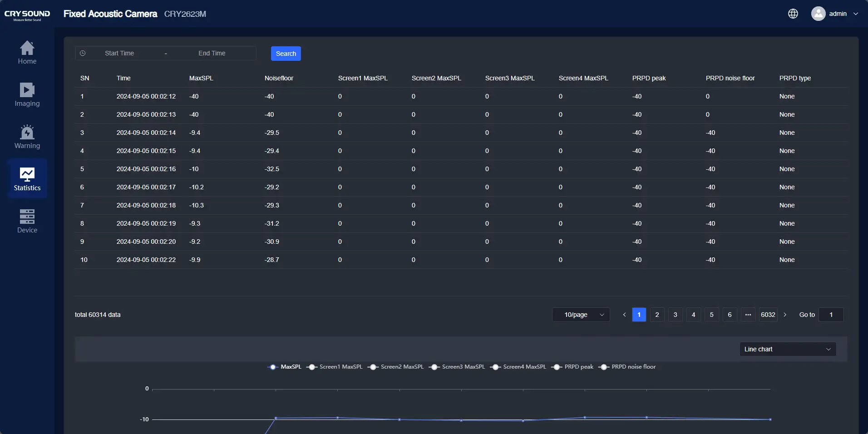Click the CRYSOUND logo
This screenshot has width=868, height=434.
click(x=27, y=14)
